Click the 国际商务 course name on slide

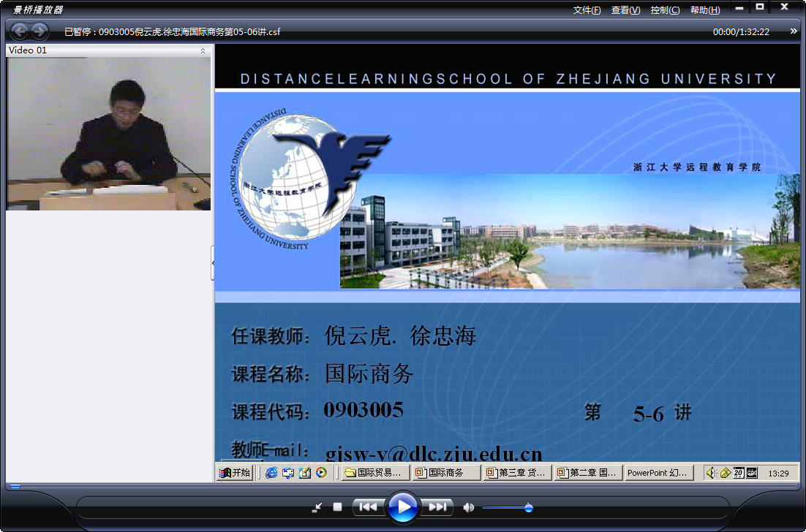point(369,373)
